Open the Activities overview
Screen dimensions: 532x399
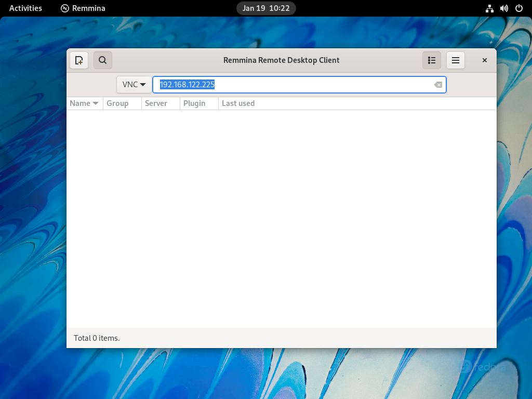click(25, 8)
